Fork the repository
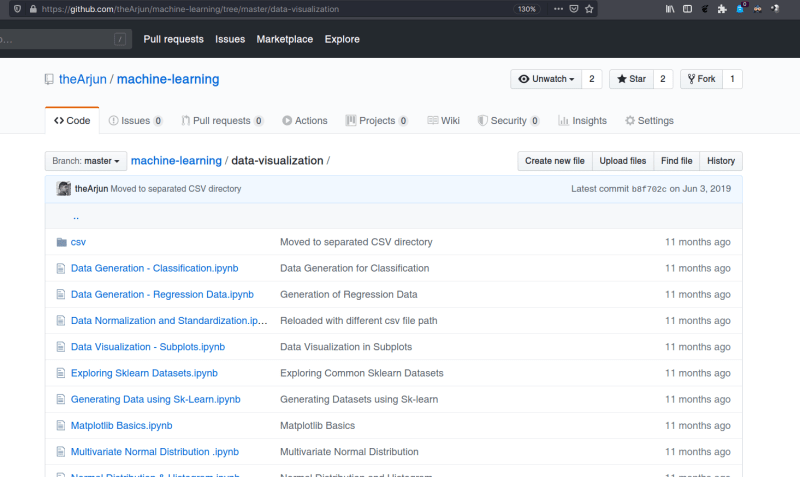 tap(702, 79)
